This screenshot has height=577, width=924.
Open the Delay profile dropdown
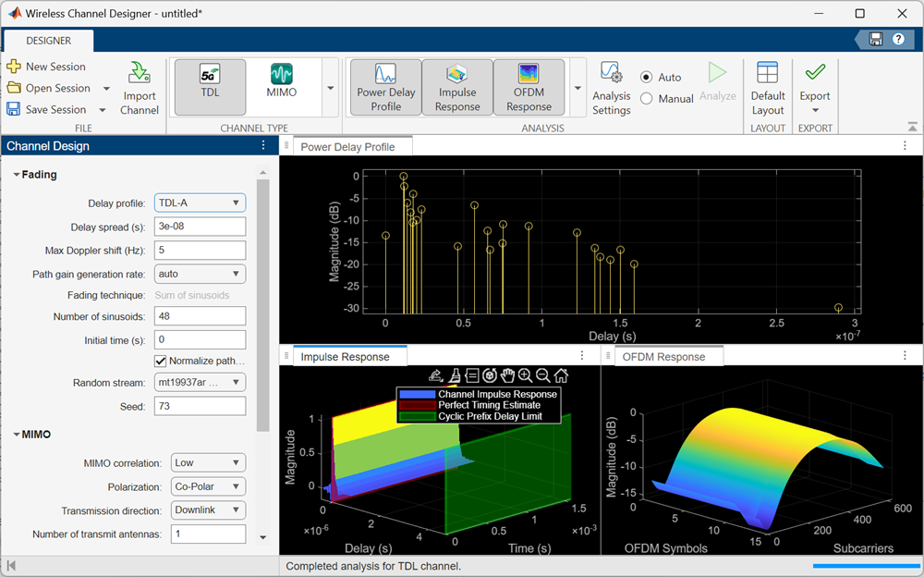[x=200, y=203]
